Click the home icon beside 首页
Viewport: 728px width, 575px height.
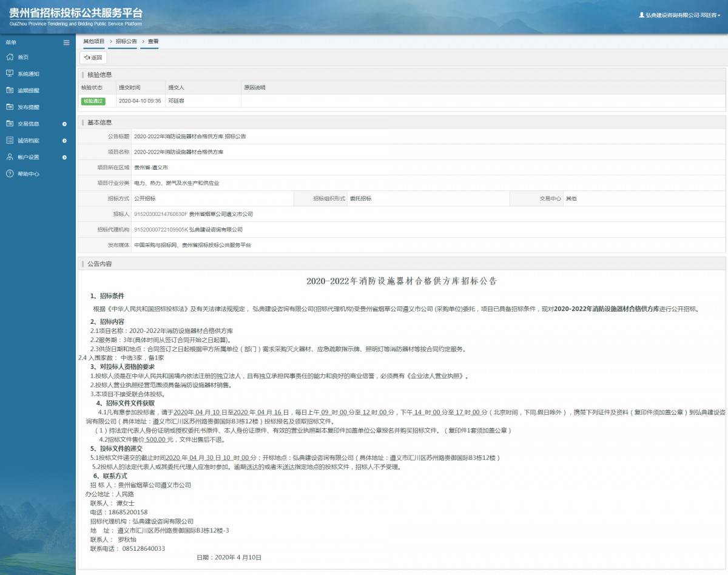pyautogui.click(x=9, y=57)
